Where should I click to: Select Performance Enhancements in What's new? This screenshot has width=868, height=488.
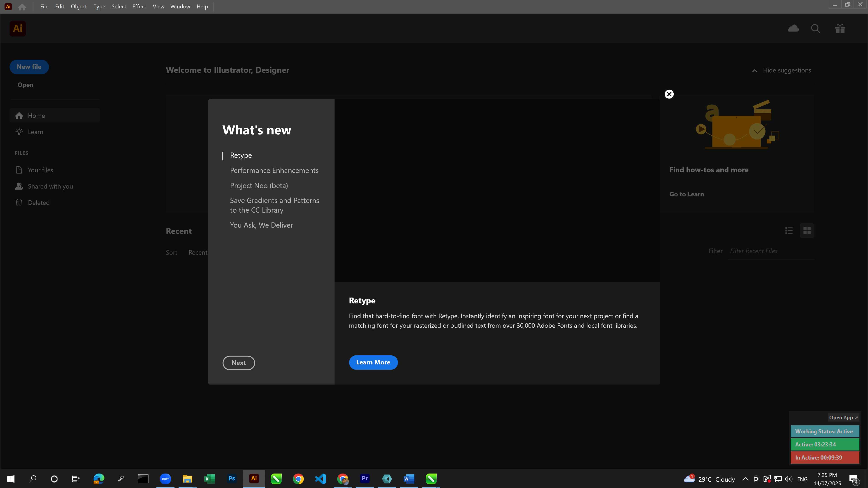[274, 170]
